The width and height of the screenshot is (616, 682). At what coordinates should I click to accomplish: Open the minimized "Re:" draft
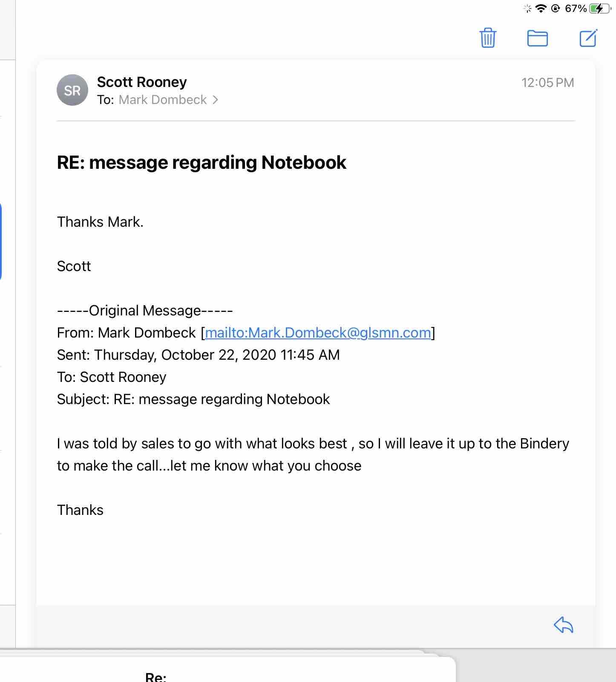[156, 676]
